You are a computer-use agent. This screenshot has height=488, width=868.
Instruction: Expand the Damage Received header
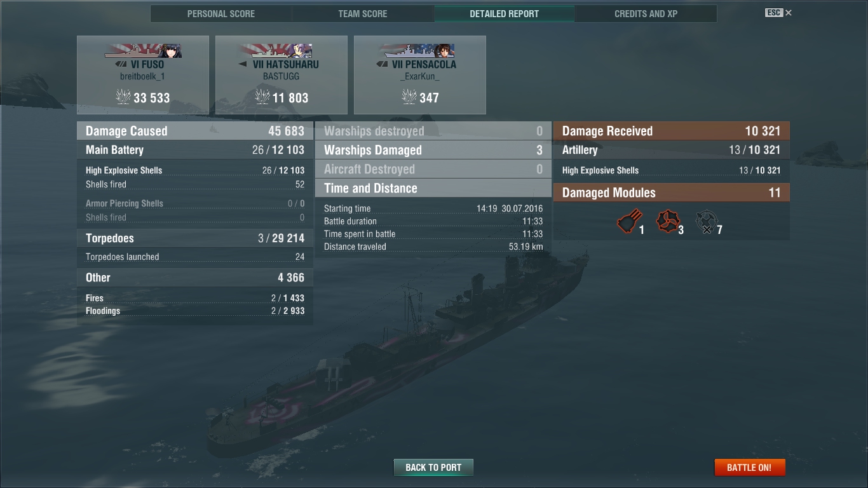672,131
